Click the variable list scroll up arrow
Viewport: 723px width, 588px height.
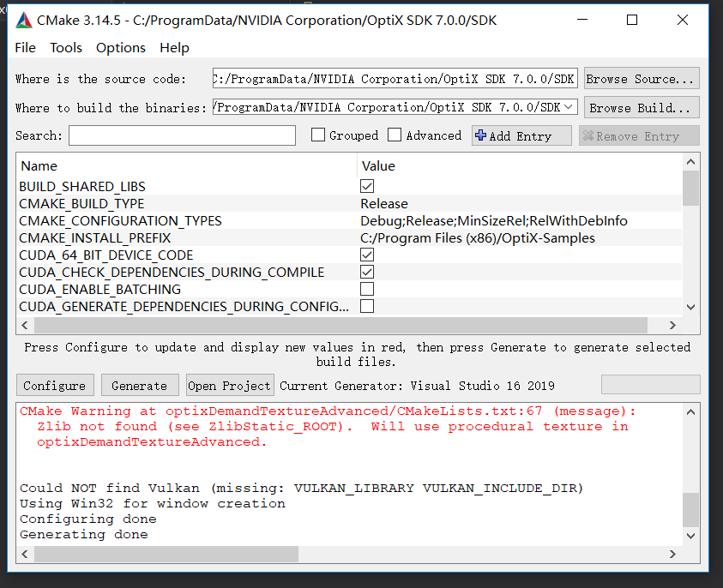[x=690, y=162]
